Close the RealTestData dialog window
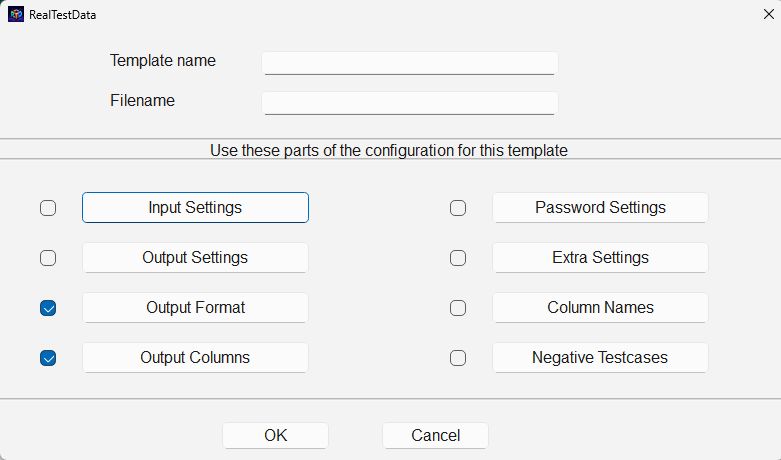Screen dimensions: 781x460 point(769,14)
